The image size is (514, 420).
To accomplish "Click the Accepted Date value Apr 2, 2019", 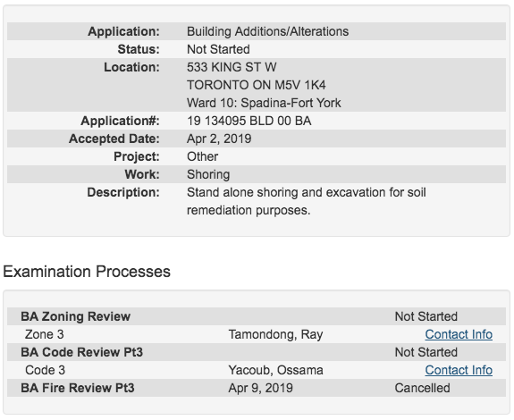I will point(219,139).
